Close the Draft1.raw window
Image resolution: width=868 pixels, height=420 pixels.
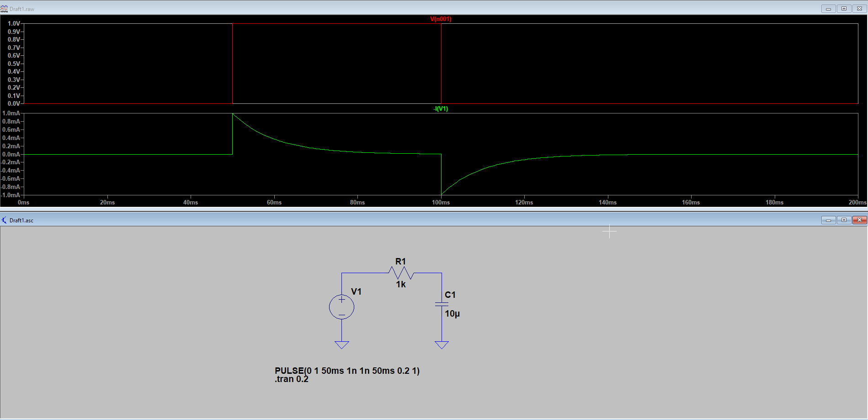859,9
